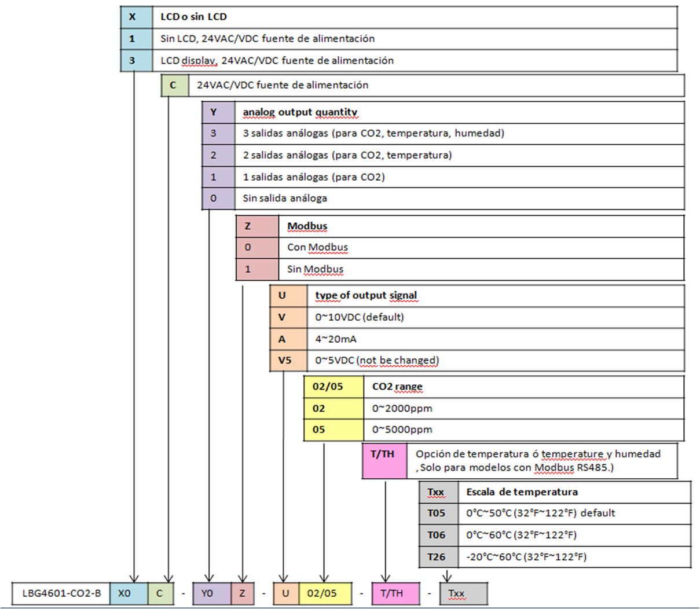Select '3 salidas análogas (para CO2, temperatura, humedad)'

[x=373, y=134]
